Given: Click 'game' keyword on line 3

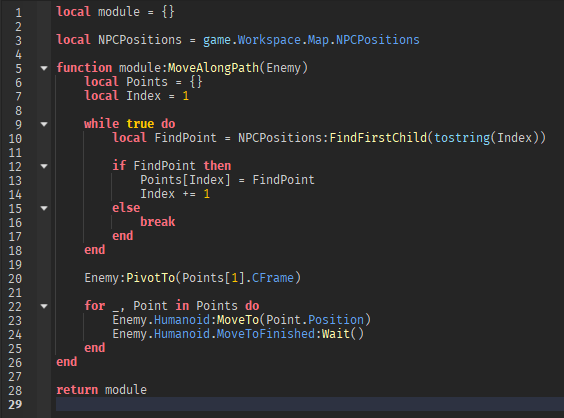Looking at the screenshot, I should pyautogui.click(x=217, y=40).
